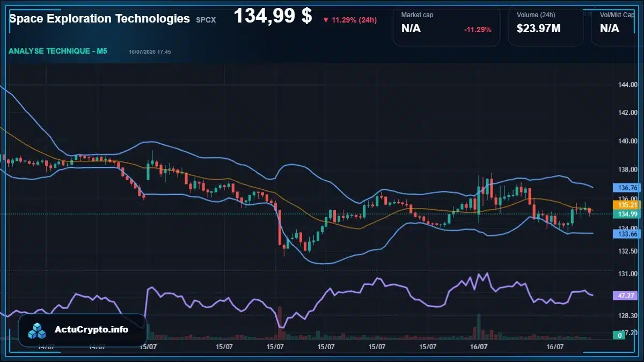This screenshot has width=644, height=362.
Task: Click the 132.50 price axis label
Action: [627, 251]
